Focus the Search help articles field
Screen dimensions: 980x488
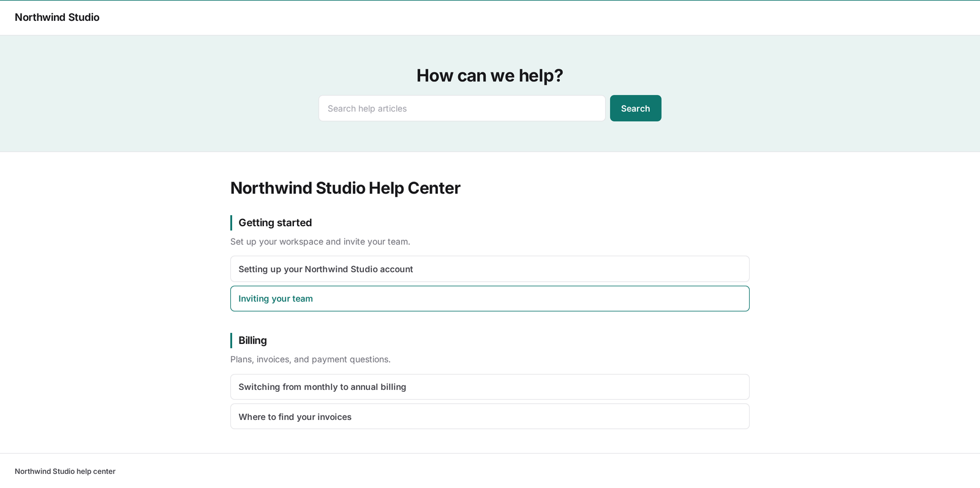point(462,108)
